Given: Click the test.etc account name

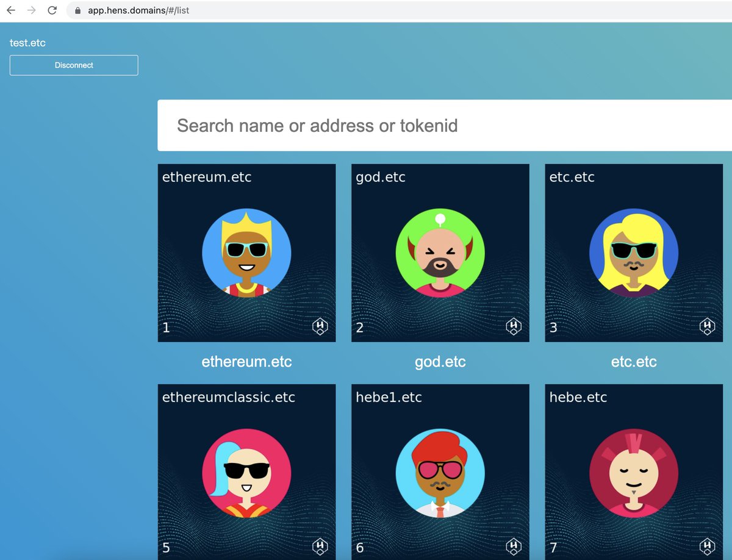Looking at the screenshot, I should (x=27, y=43).
